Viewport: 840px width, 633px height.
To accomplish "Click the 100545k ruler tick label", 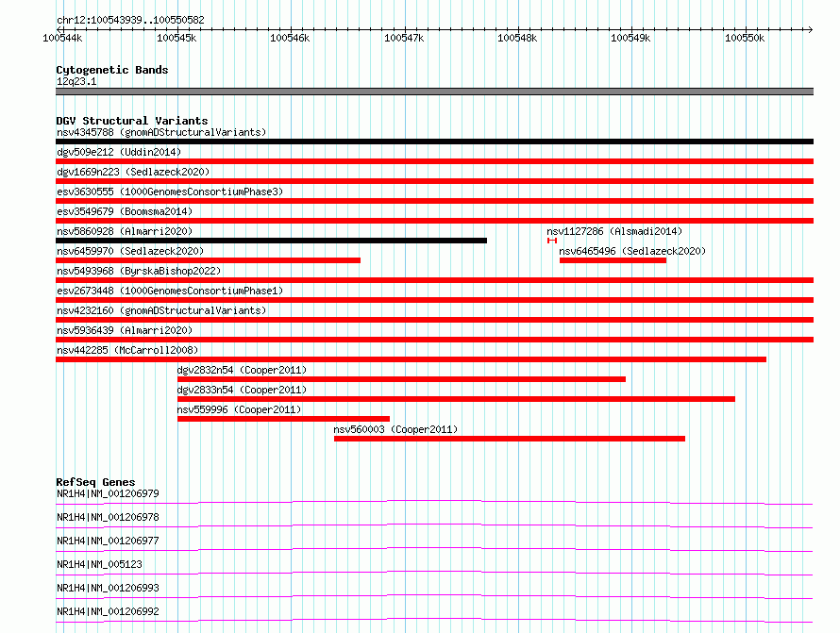I will point(176,38).
